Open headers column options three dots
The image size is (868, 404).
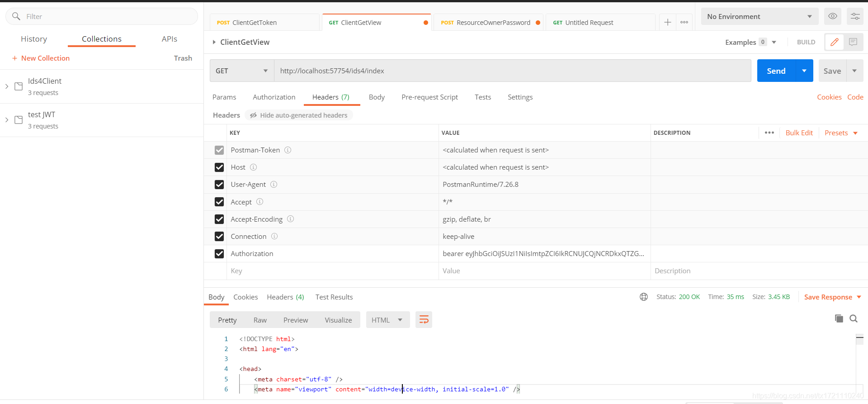769,133
